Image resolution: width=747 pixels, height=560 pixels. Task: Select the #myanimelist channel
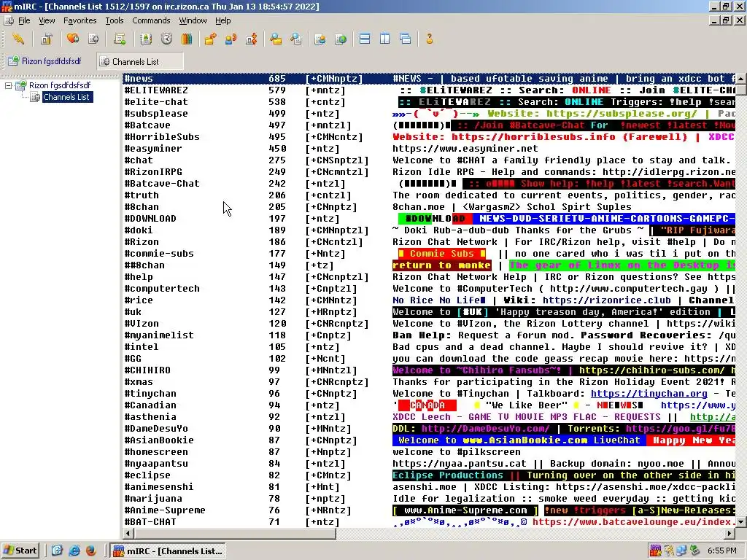pos(429,335)
